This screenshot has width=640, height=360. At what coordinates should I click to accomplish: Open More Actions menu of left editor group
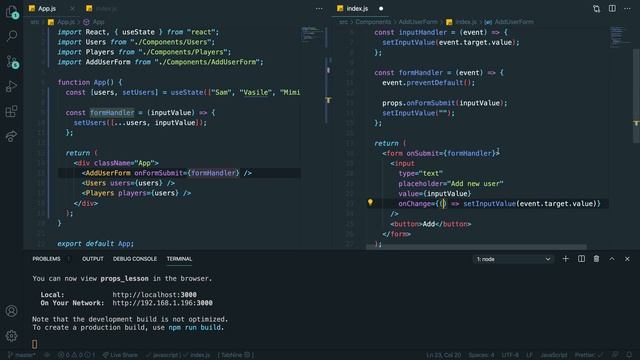tap(319, 9)
